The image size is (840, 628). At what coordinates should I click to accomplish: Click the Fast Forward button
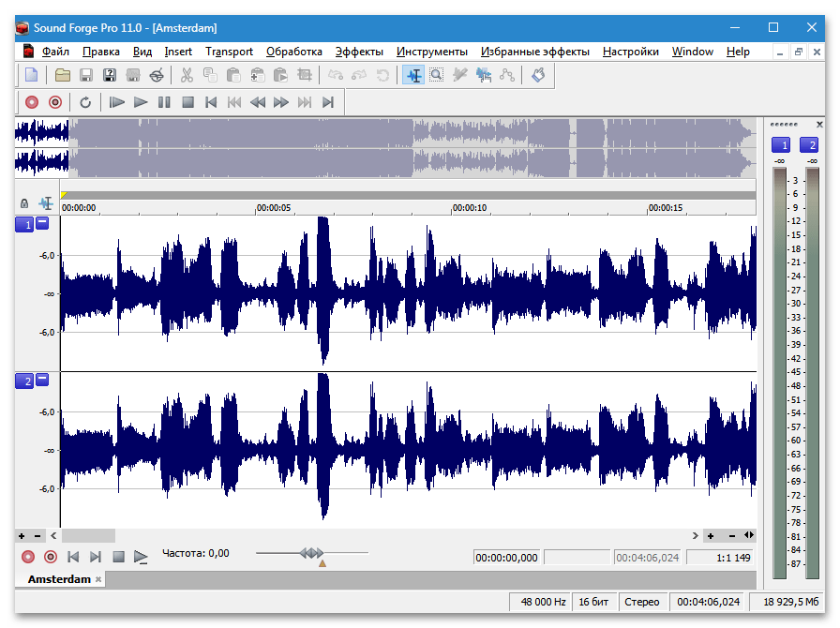point(281,102)
